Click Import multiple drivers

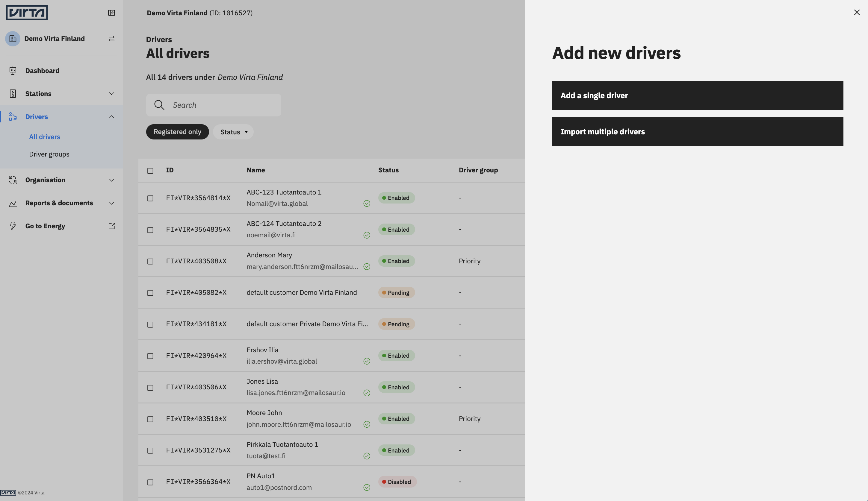697,131
